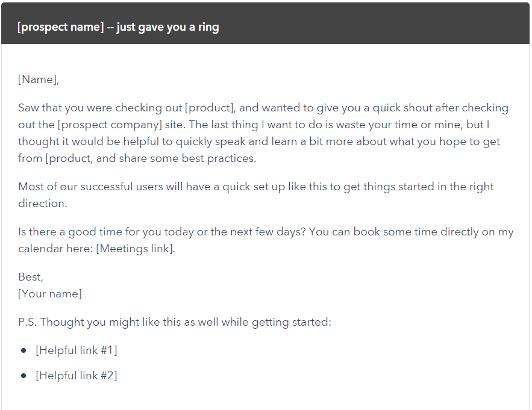Image resolution: width=532 pixels, height=410 pixels.
Task: Click the P.S. line text
Action: click(174, 322)
